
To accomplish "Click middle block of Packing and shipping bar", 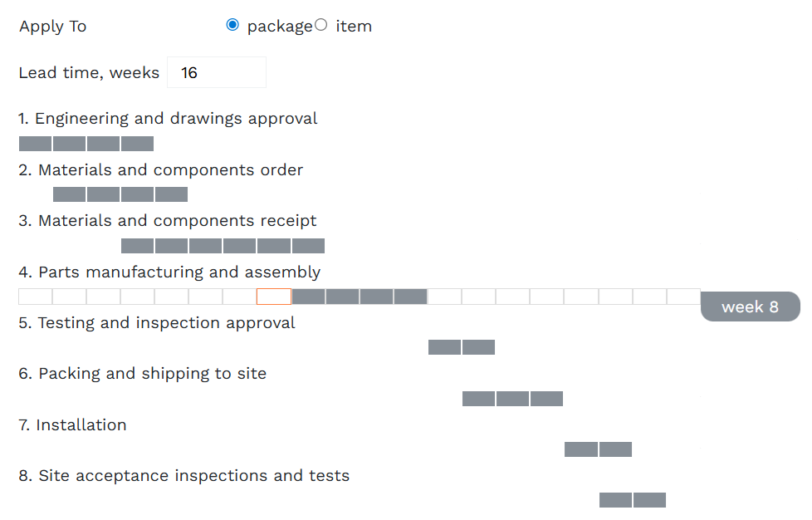I will (512, 399).
